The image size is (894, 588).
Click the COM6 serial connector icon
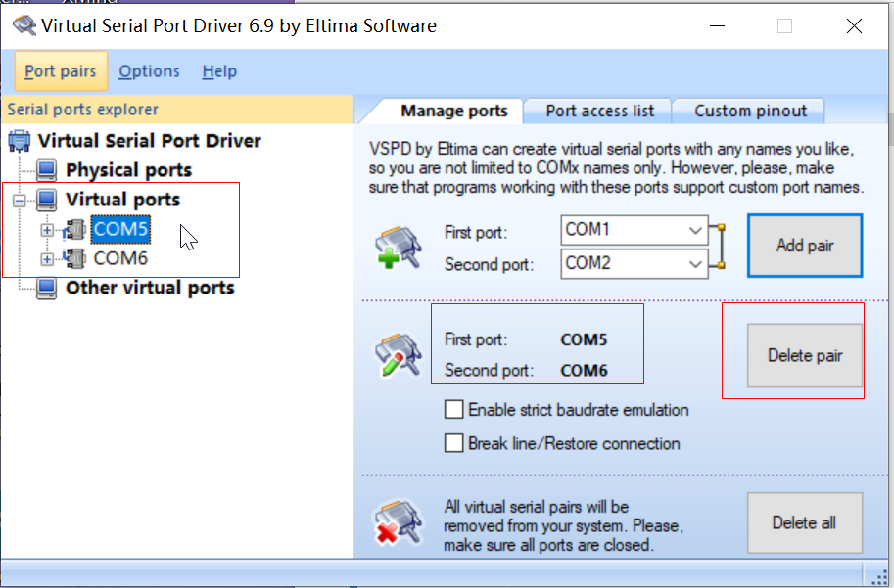coord(74,258)
